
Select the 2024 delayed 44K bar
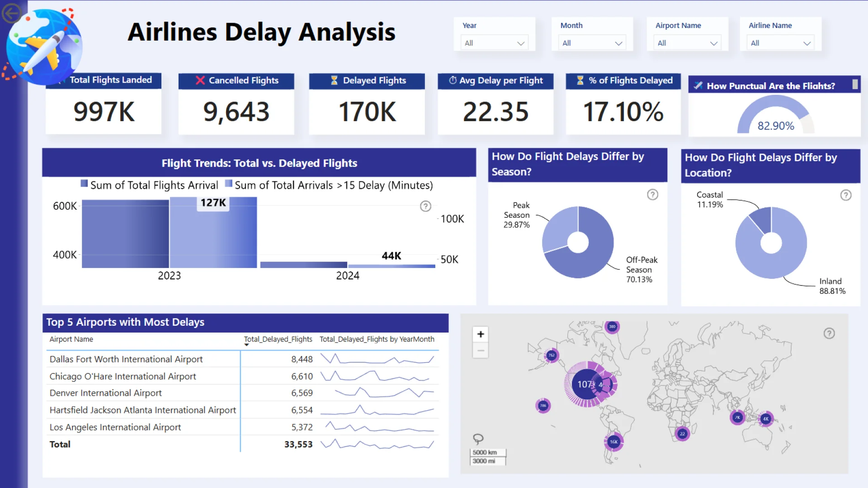pyautogui.click(x=392, y=266)
